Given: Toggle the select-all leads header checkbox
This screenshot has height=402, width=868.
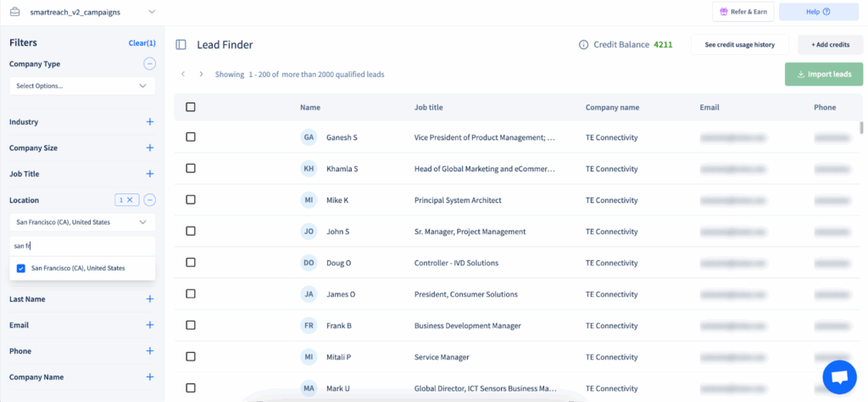Looking at the screenshot, I should coord(191,108).
